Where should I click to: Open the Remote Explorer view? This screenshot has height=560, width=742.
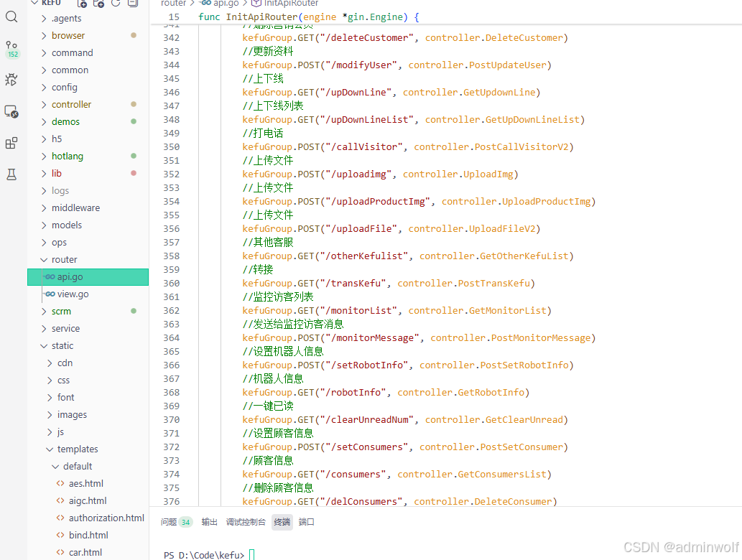pos(11,111)
